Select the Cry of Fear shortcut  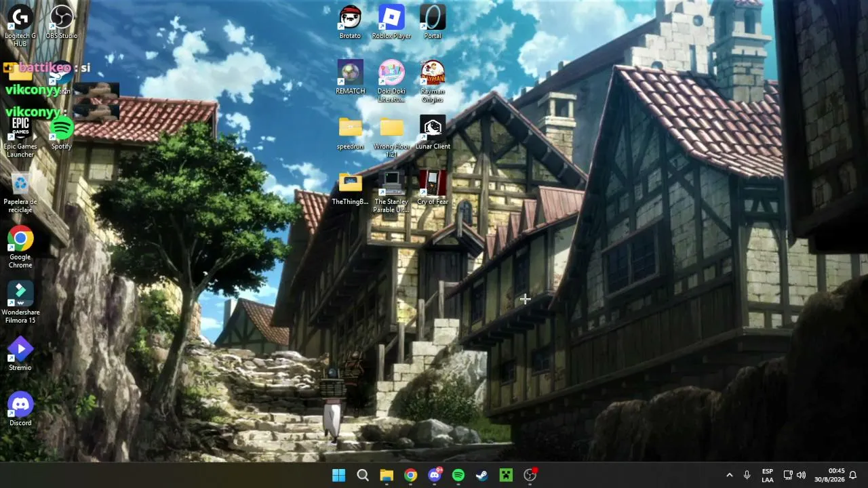tap(433, 188)
